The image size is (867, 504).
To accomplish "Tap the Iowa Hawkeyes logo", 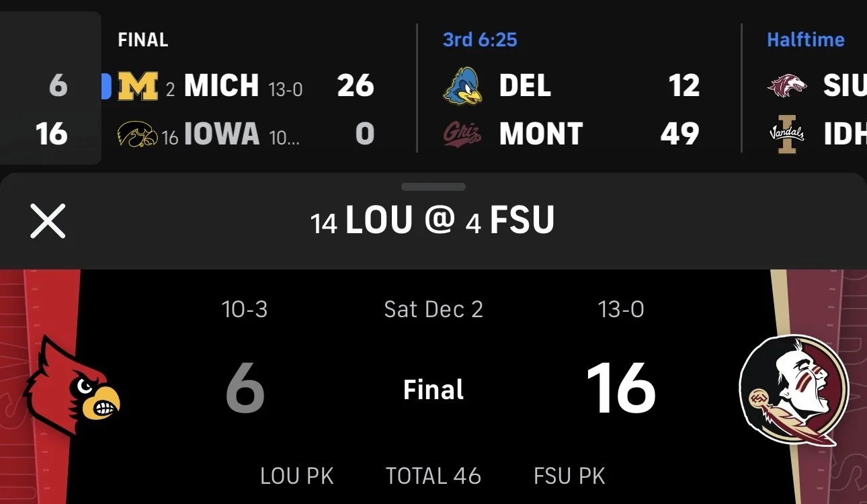I will (137, 134).
